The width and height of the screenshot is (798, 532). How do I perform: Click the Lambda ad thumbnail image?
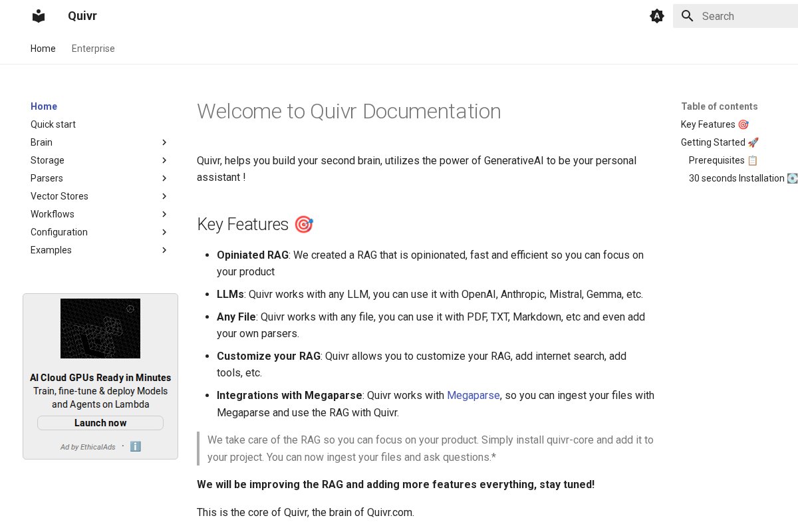pyautogui.click(x=100, y=329)
